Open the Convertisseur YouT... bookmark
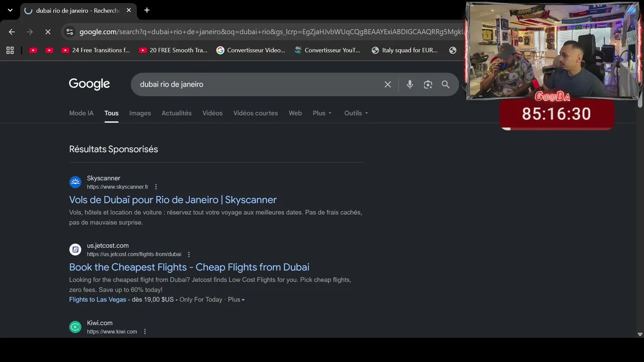Viewport: 644px width, 362px height. tap(328, 50)
